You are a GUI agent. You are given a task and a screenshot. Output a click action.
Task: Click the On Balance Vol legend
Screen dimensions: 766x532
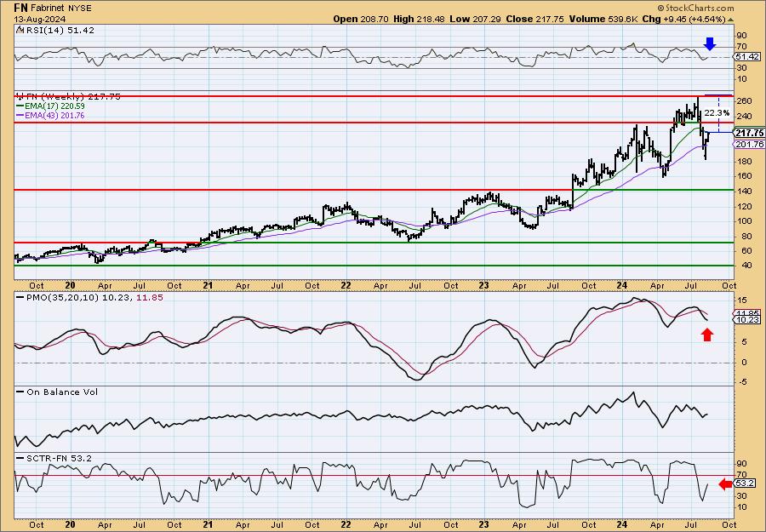[57, 392]
